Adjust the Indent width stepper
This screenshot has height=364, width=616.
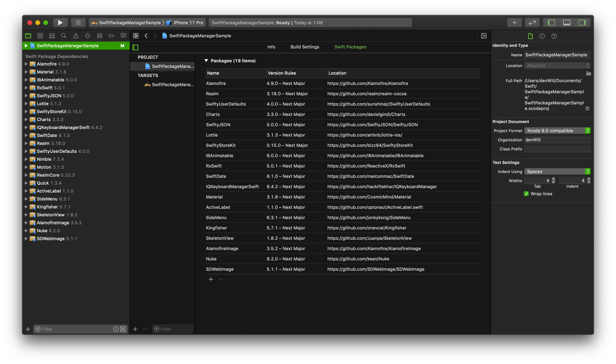click(589, 181)
